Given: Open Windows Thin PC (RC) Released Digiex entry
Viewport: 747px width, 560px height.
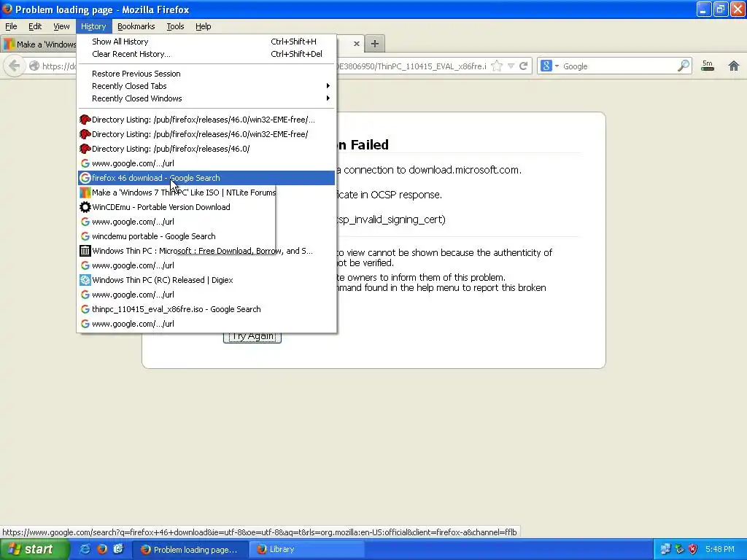Looking at the screenshot, I should click(x=206, y=280).
